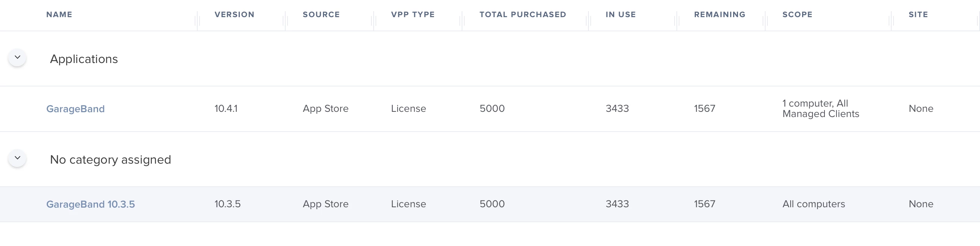Sort by the VPP TYPE column
Image resolution: width=980 pixels, height=246 pixels.
tap(413, 15)
